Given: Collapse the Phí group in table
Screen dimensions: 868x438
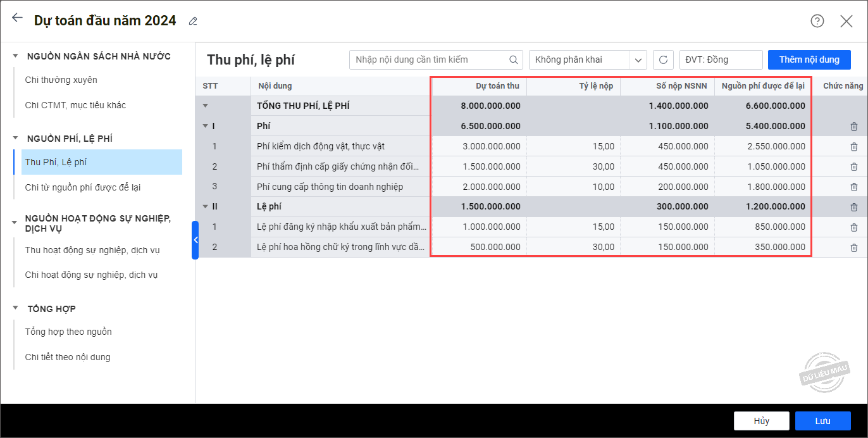Looking at the screenshot, I should pos(205,126).
